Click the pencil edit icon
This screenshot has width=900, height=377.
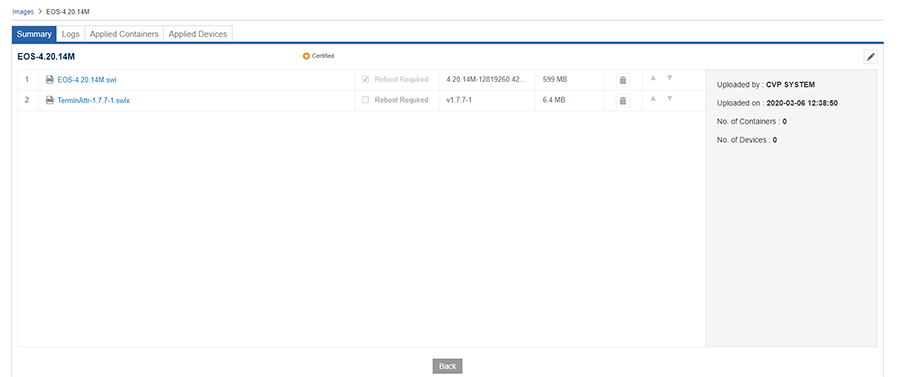tap(871, 57)
